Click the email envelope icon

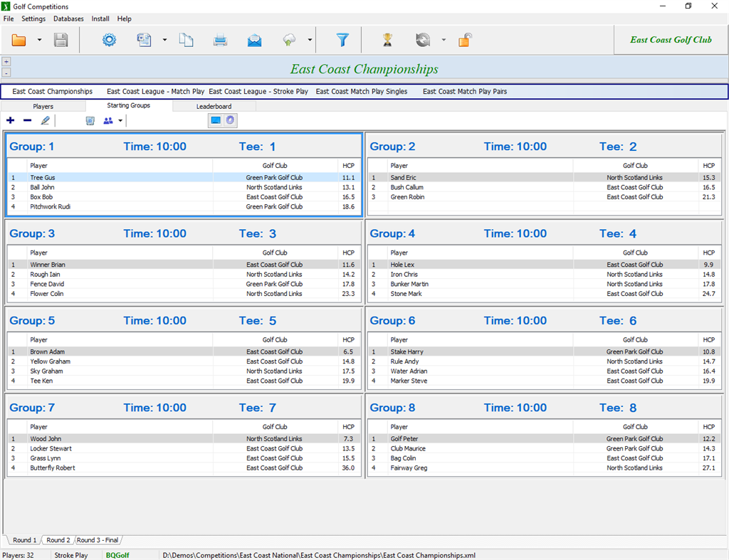pyautogui.click(x=254, y=40)
